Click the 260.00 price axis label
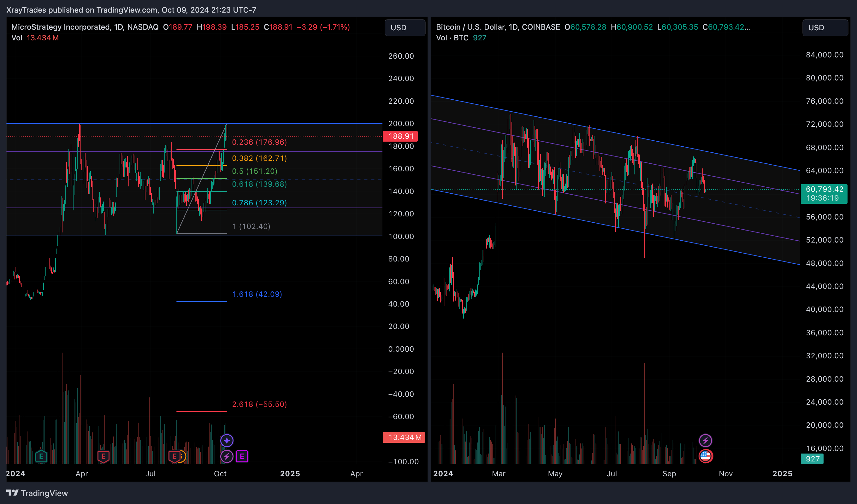This screenshot has width=857, height=504. coord(401,56)
